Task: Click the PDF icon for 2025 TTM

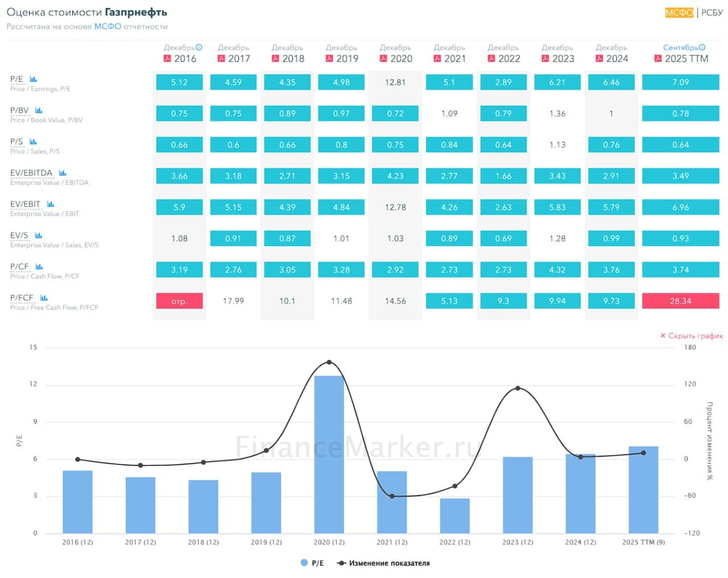Action: coord(658,59)
